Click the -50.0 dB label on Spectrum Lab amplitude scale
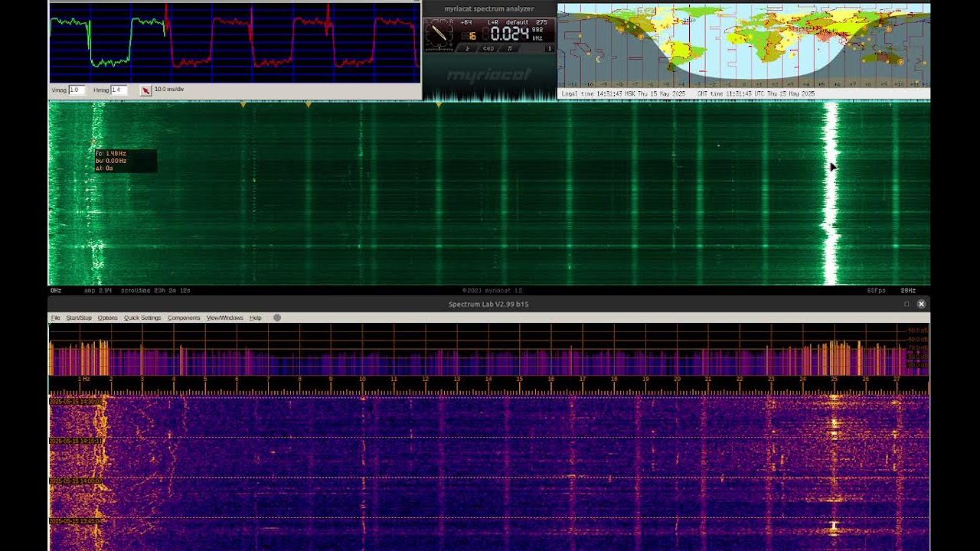 918,329
